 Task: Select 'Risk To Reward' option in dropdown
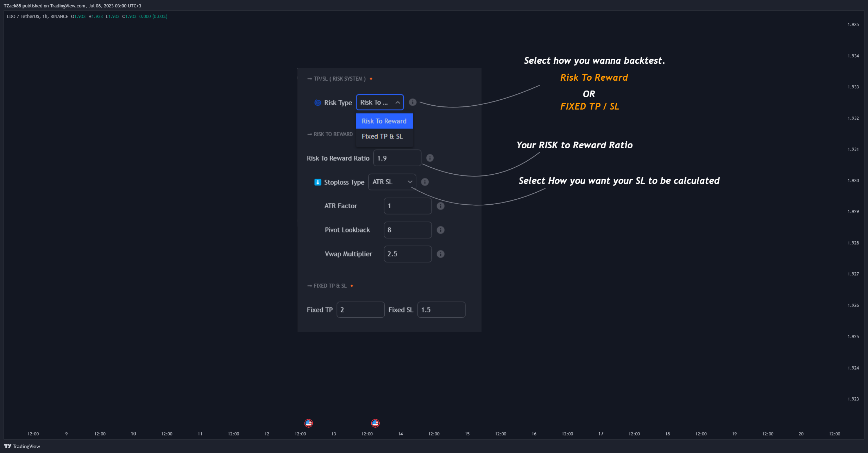point(384,121)
